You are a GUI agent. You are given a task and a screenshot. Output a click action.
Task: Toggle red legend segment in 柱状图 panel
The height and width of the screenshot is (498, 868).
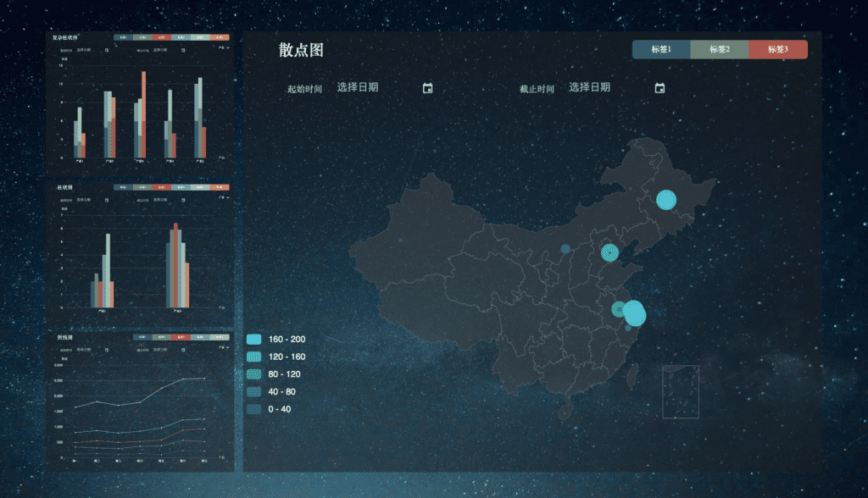(162, 187)
